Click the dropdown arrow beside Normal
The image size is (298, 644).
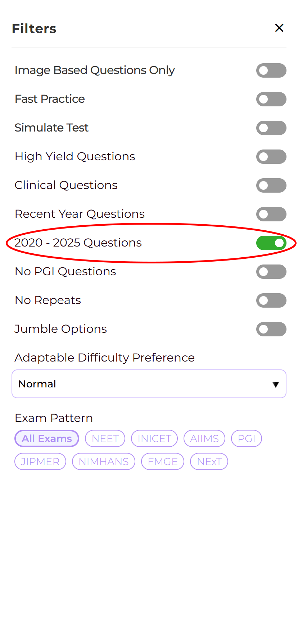point(276,384)
